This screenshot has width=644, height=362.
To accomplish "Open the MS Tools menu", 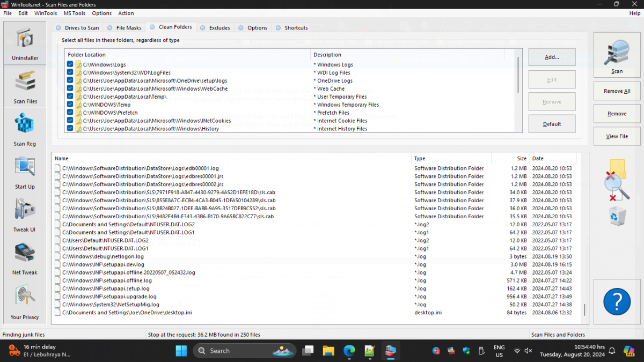I will (74, 13).
